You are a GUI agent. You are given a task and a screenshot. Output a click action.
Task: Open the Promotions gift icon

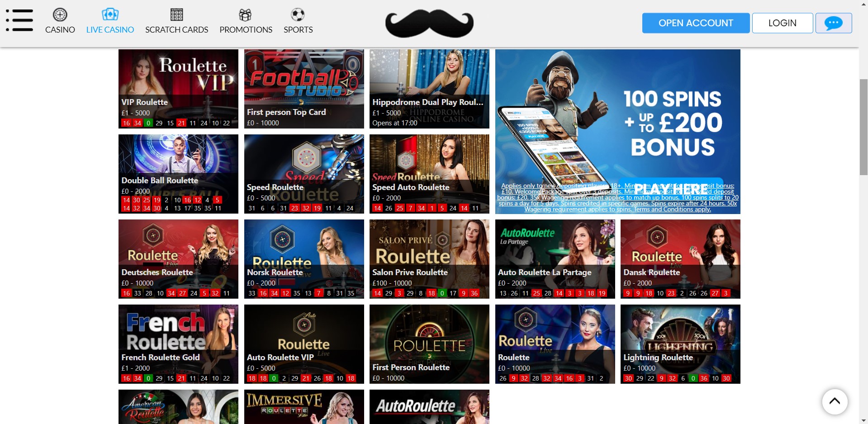click(245, 15)
